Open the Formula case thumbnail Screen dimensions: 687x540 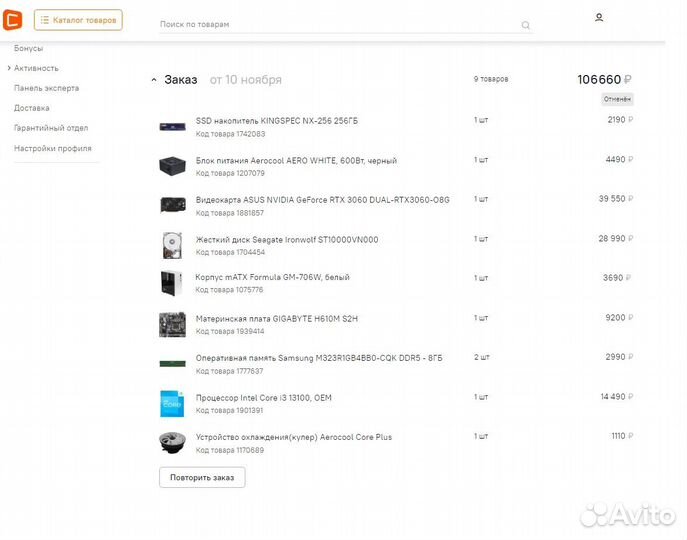[x=171, y=283]
